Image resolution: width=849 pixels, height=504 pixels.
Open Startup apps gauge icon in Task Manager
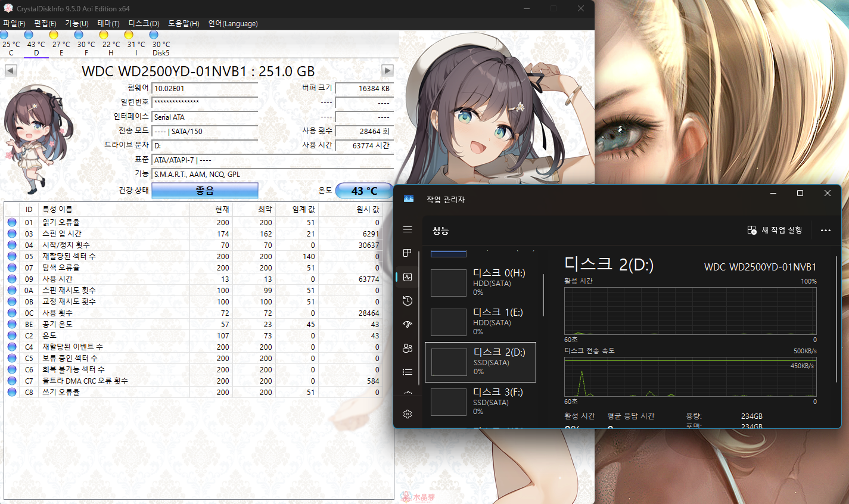point(408,325)
